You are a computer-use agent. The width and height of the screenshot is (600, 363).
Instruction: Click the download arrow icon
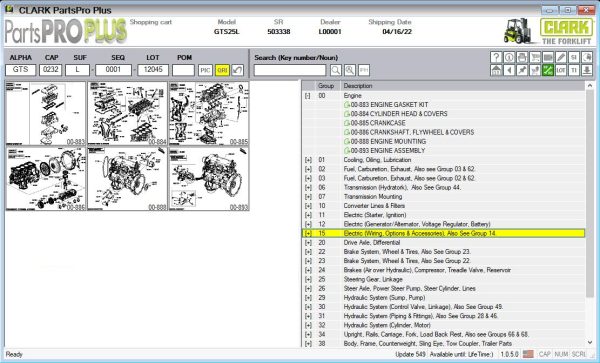pyautogui.click(x=587, y=70)
